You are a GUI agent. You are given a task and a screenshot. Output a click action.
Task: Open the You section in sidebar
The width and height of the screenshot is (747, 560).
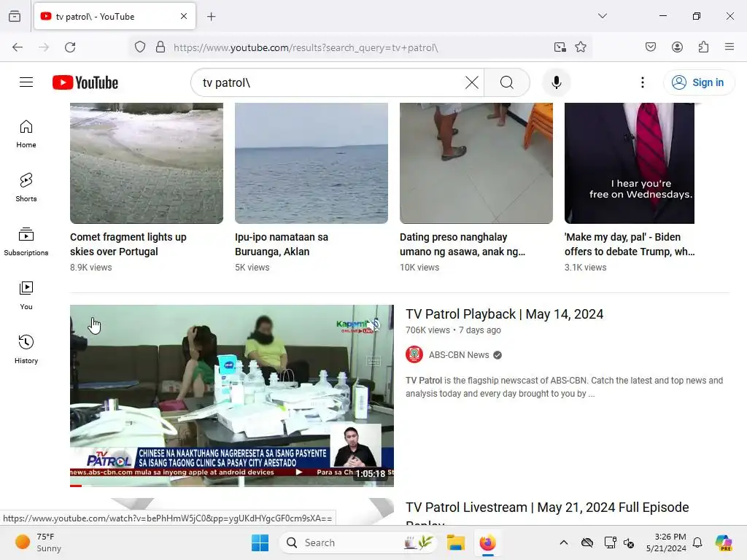click(26, 295)
